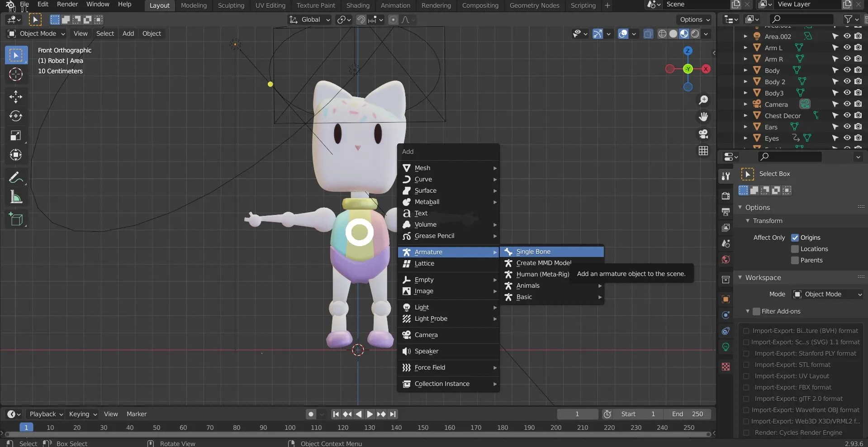Select the Measure tool
868x447 pixels.
click(16, 197)
